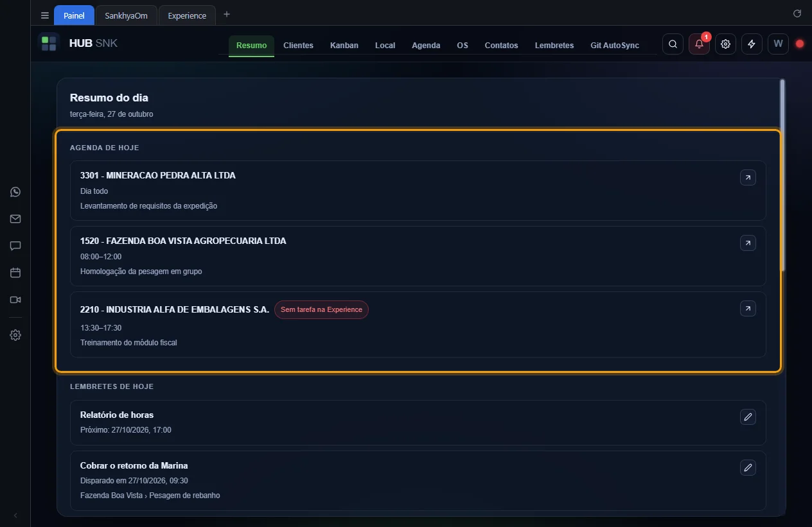812x527 pixels.
Task: Add a new tab with the plus icon
Action: (x=226, y=15)
